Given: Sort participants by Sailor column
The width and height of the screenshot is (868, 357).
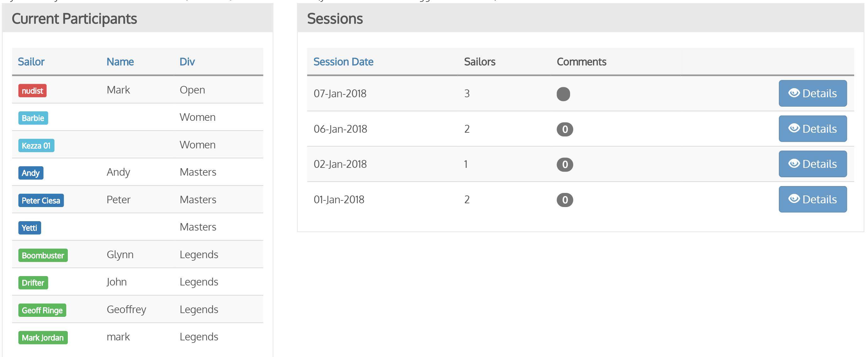Looking at the screenshot, I should (x=31, y=61).
